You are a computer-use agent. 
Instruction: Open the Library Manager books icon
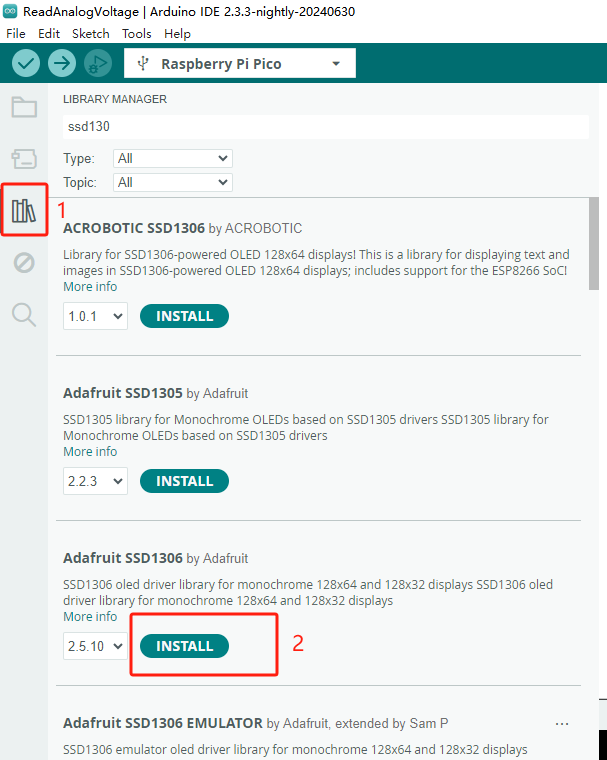point(24,210)
